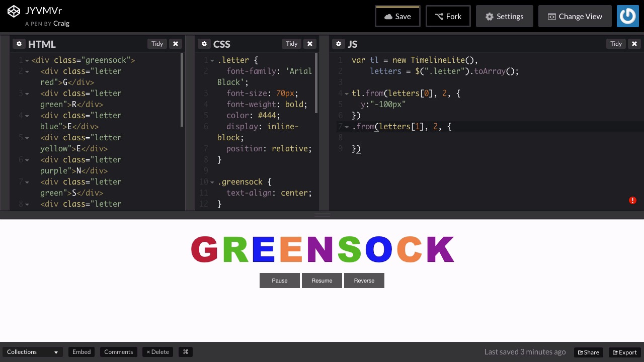Image resolution: width=644 pixels, height=362 pixels.
Task: Fork this pen
Action: click(448, 16)
